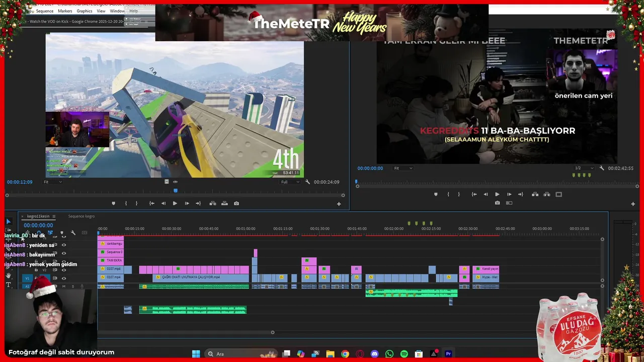
Task: Click the Extract button in Program monitor
Action: click(547, 194)
